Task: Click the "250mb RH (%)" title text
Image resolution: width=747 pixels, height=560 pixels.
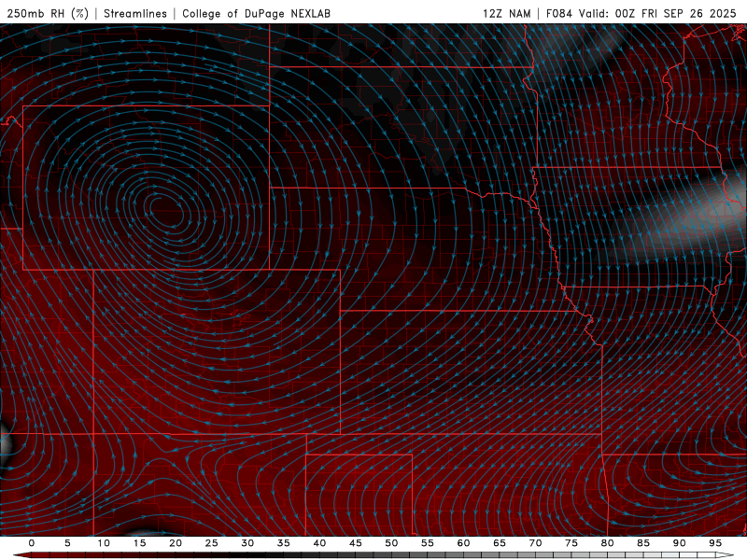Action: 48,13
